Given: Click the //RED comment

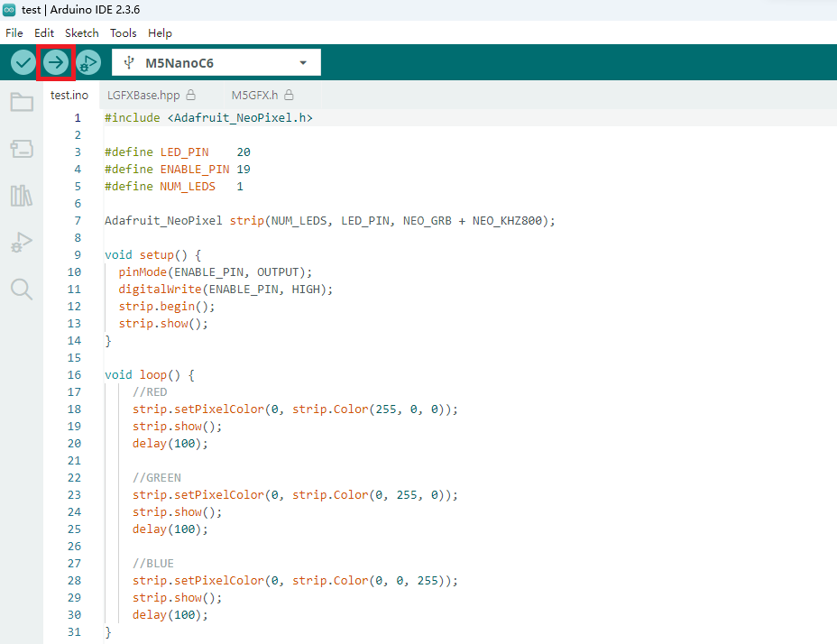Looking at the screenshot, I should 150,392.
